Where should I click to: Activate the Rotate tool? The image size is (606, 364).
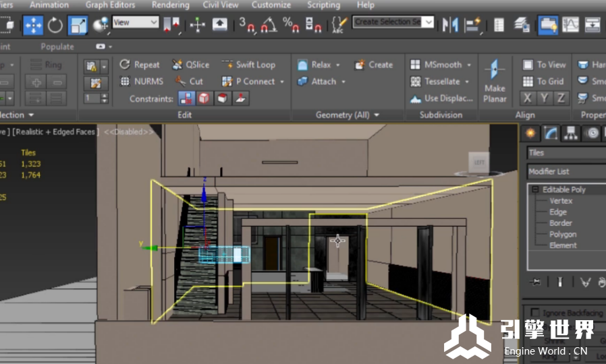[x=55, y=26]
